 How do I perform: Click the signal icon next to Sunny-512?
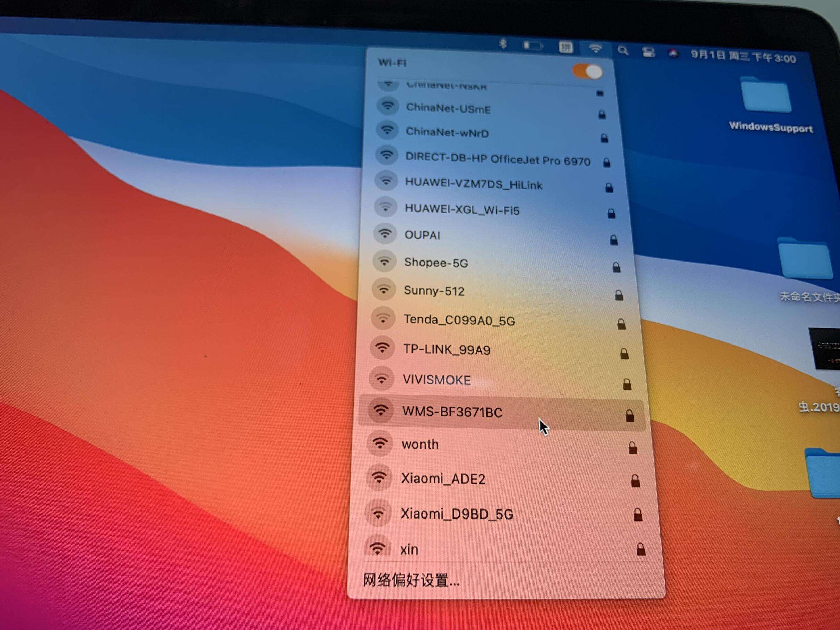click(x=384, y=289)
